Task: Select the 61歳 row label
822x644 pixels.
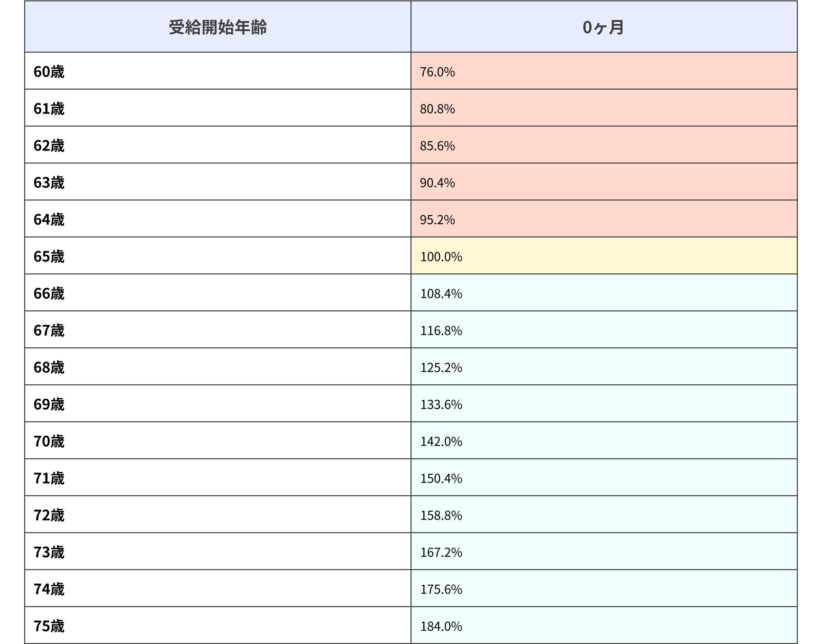Action: [49, 109]
